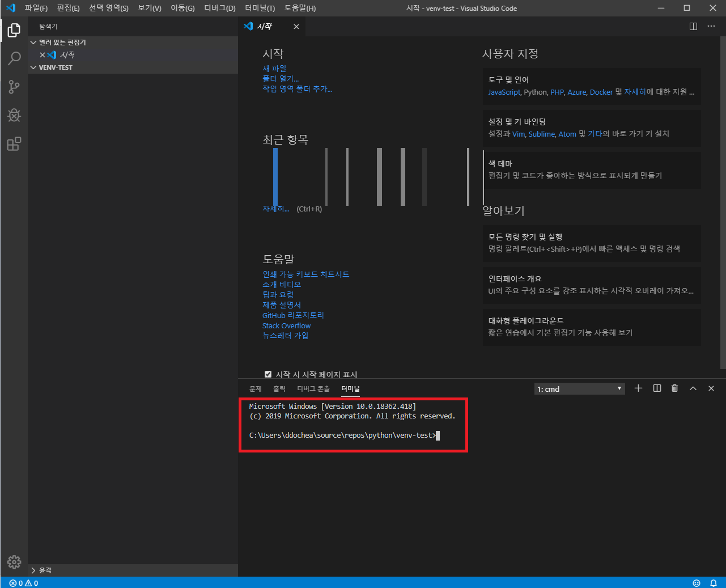Screen dimensions: 726x588
Task: Switch to the 문제 panel tab
Action: (x=256, y=389)
